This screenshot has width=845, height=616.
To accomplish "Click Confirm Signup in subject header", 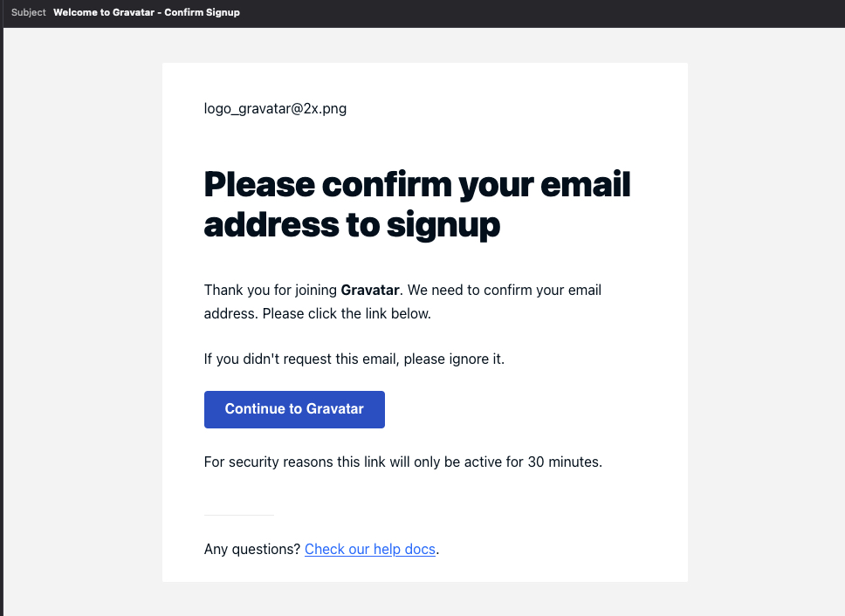I will 202,12.
